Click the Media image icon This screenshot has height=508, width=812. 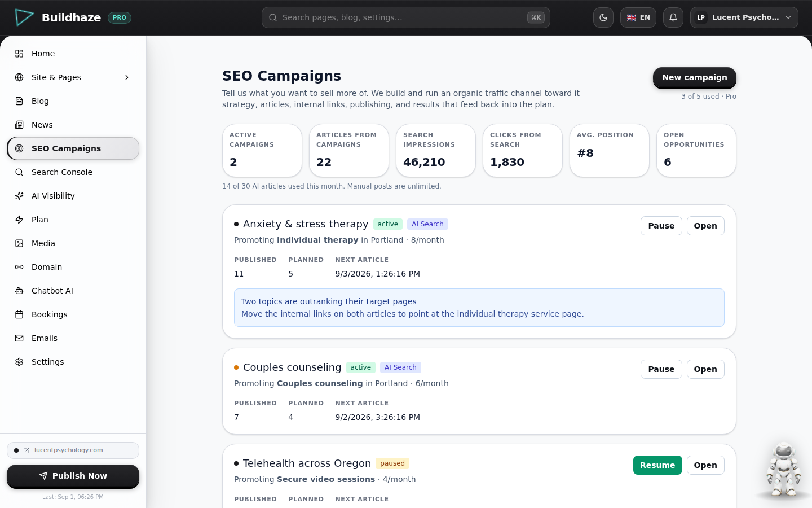[19, 243]
